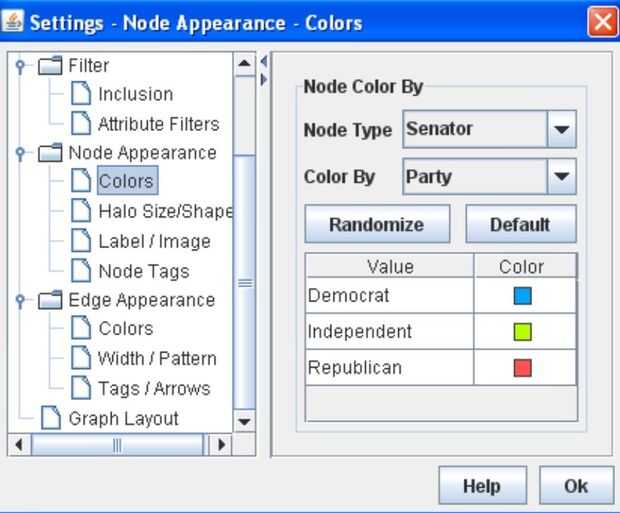Click the Independent green color swatch
This screenshot has height=513, width=620.
(x=523, y=332)
